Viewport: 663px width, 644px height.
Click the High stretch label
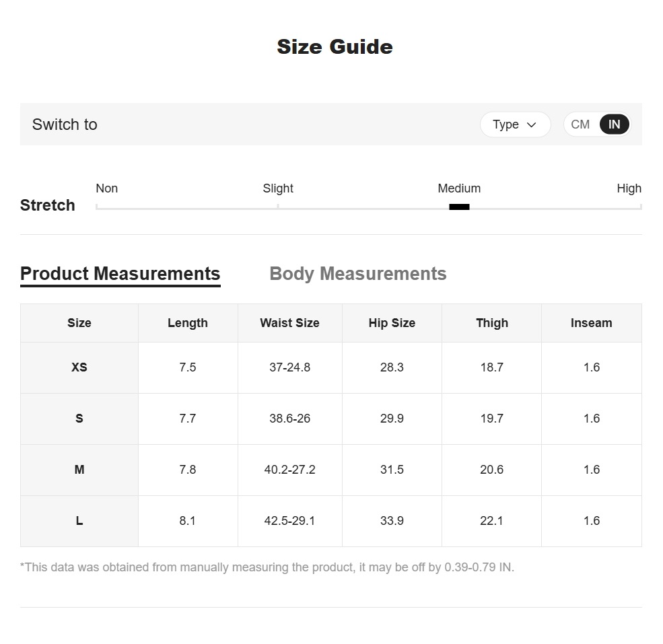point(629,188)
